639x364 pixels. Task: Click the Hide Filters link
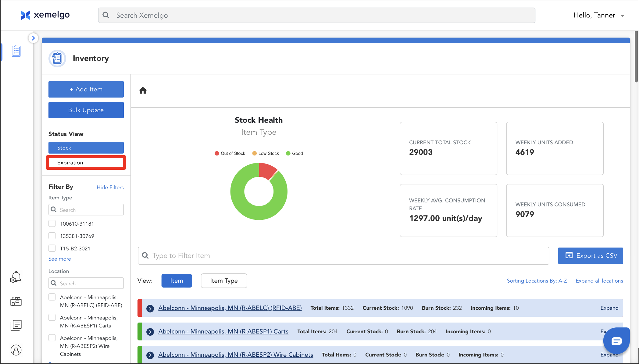click(110, 187)
